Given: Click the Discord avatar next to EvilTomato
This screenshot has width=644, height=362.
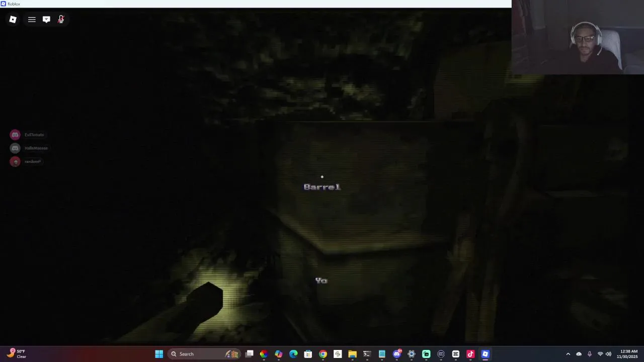Looking at the screenshot, I should [x=15, y=135].
